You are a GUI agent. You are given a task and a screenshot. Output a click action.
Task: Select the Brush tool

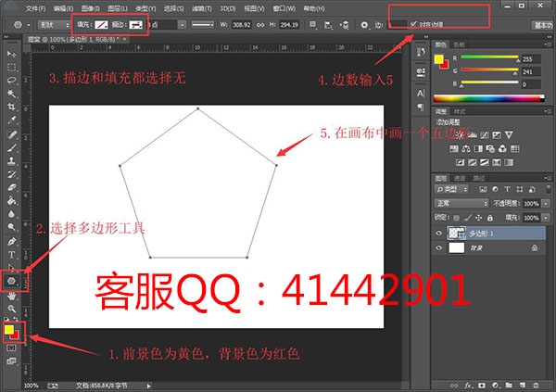[11, 147]
